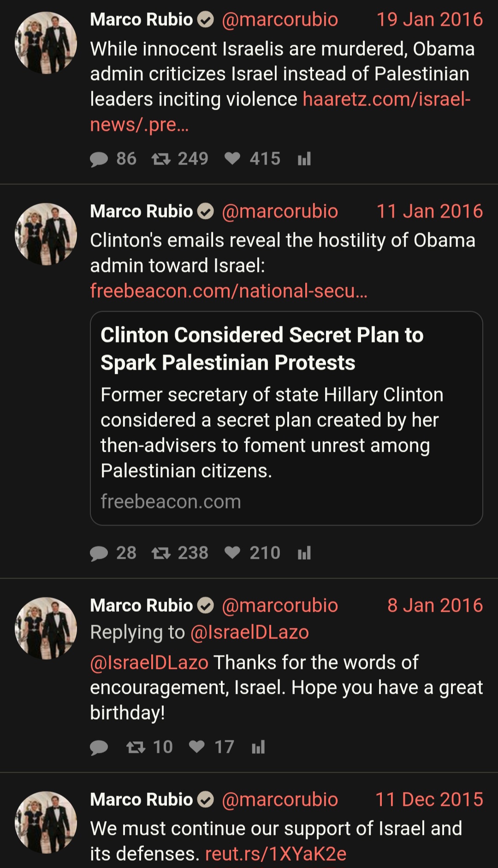Click @marcorubio handle on 11 Dec 2015 tweet
Viewport: 498px width, 868px height.
click(x=280, y=799)
